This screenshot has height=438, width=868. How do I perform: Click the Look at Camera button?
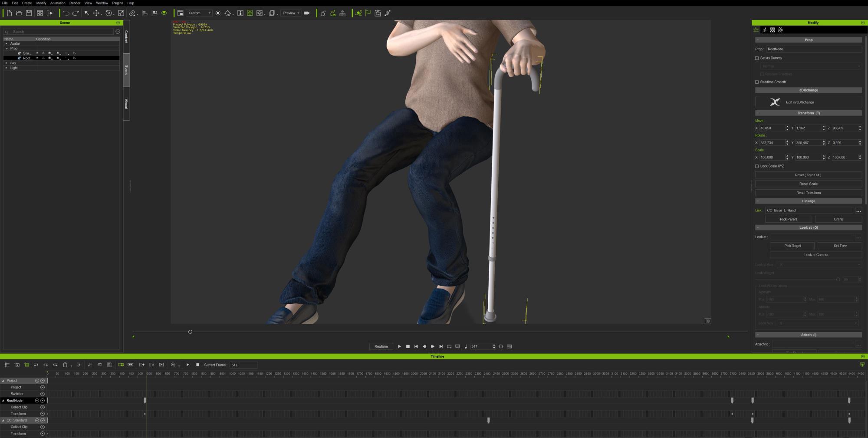click(816, 255)
